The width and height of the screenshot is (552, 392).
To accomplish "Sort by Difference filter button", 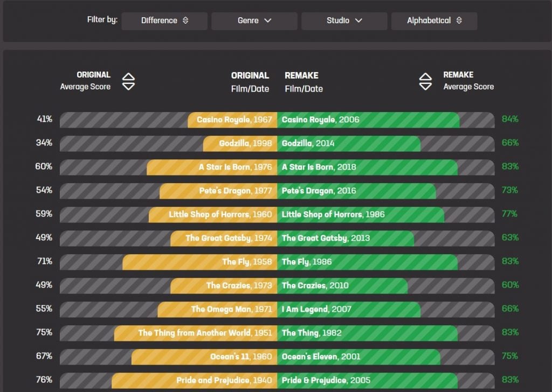I will (x=164, y=20).
